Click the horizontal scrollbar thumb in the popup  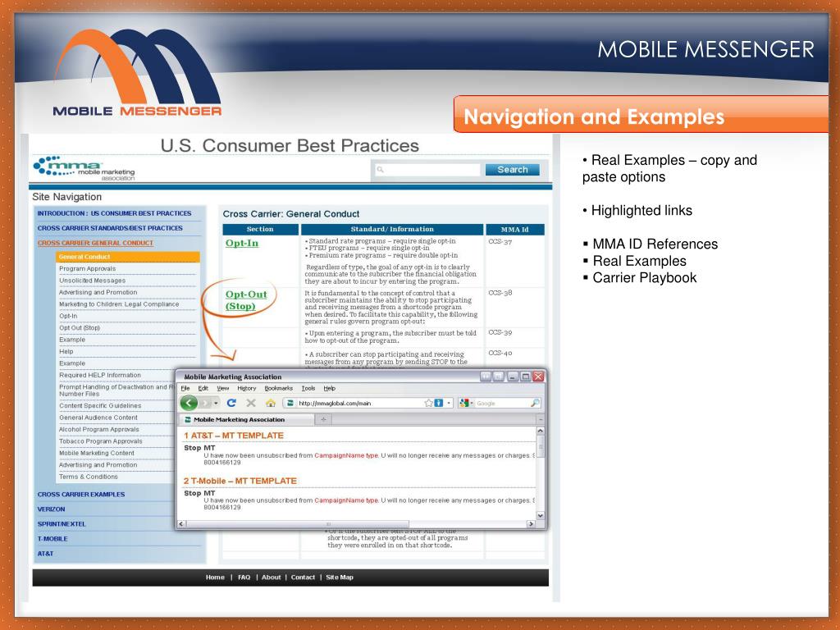point(297,524)
